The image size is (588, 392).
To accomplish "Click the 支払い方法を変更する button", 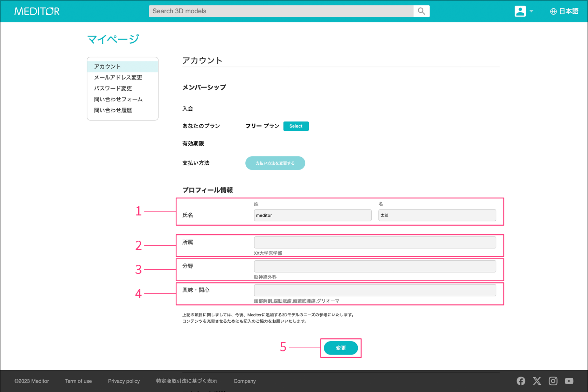I will (275, 163).
